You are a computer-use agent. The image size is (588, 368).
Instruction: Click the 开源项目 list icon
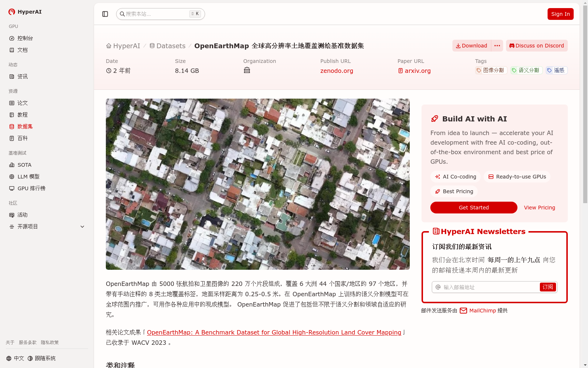[12, 227]
